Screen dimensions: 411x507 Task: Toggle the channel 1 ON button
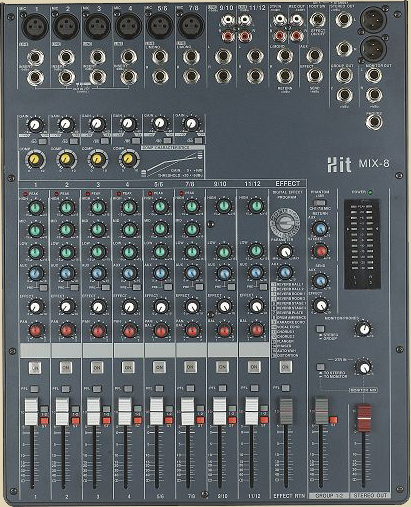click(35, 368)
